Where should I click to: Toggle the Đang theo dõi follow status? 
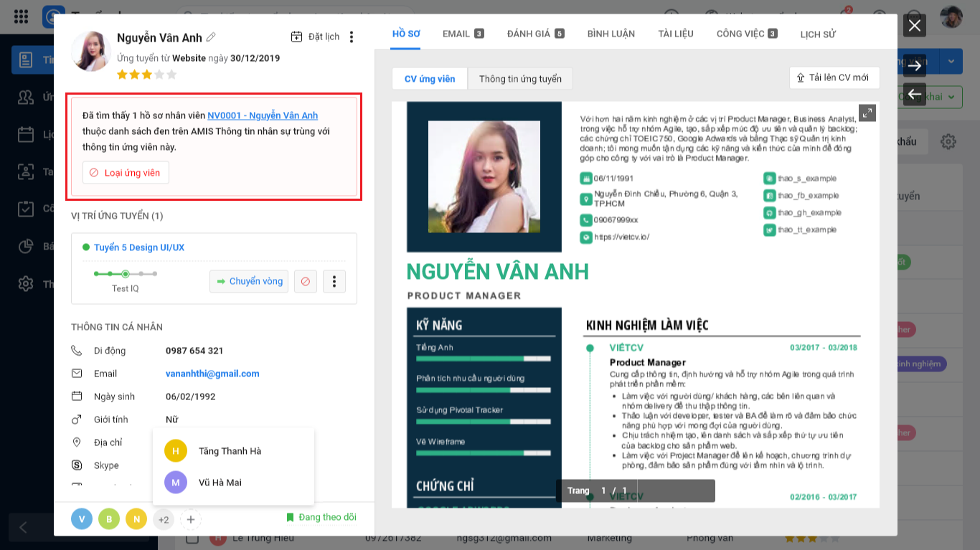coord(321,517)
